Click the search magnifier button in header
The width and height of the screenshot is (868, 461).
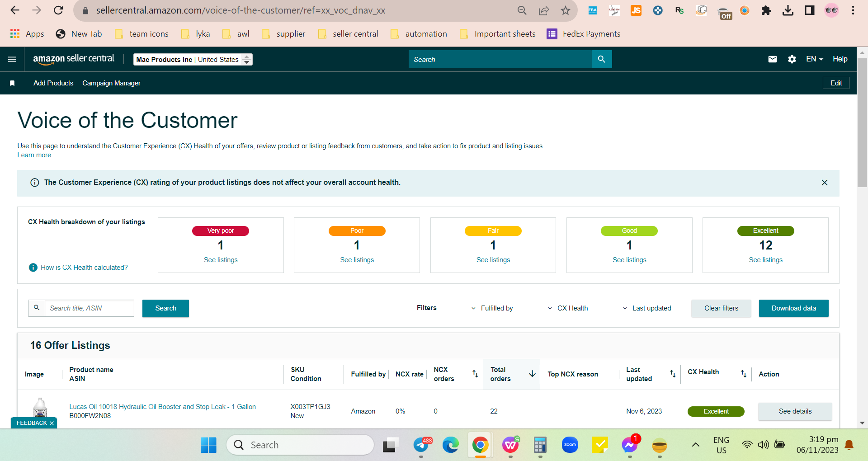click(602, 59)
